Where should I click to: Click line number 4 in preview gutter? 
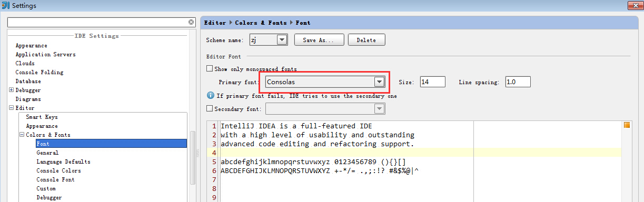pos(214,153)
